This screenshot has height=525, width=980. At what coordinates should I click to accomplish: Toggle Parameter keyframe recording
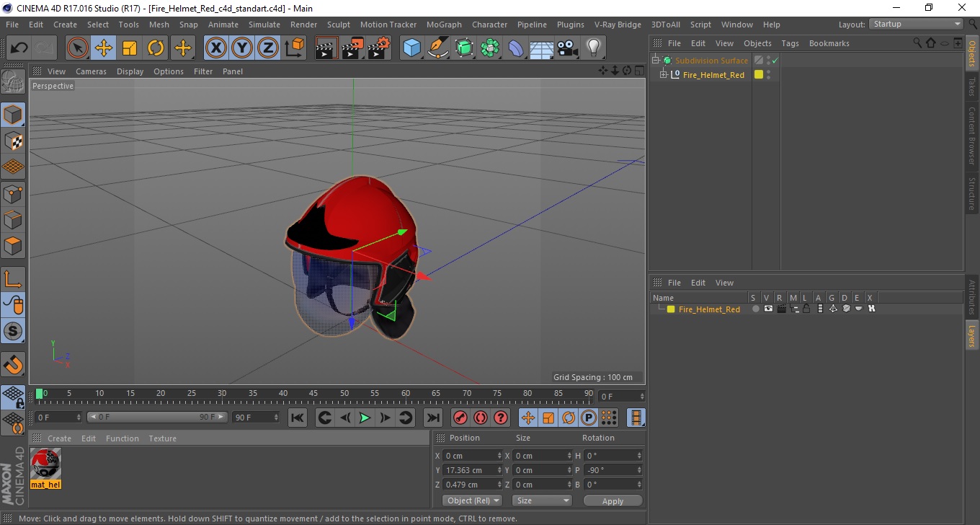(x=589, y=418)
